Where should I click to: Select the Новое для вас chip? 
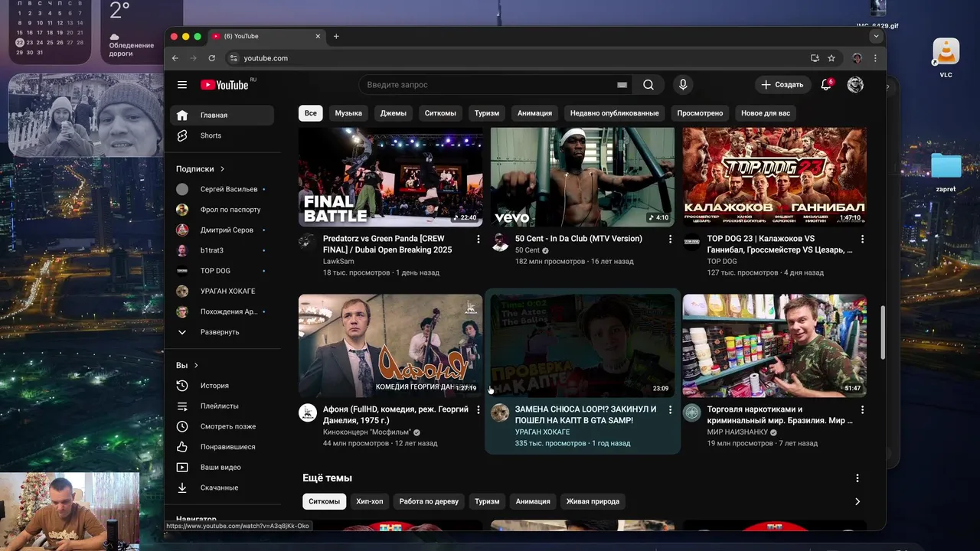pos(766,113)
